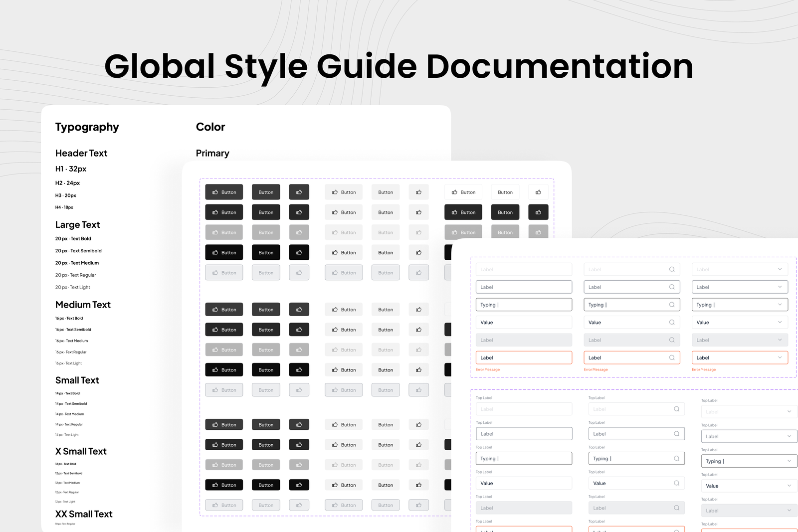Click search icon in gray disabled field without top label
Image resolution: width=798 pixels, height=532 pixels.
[672, 340]
